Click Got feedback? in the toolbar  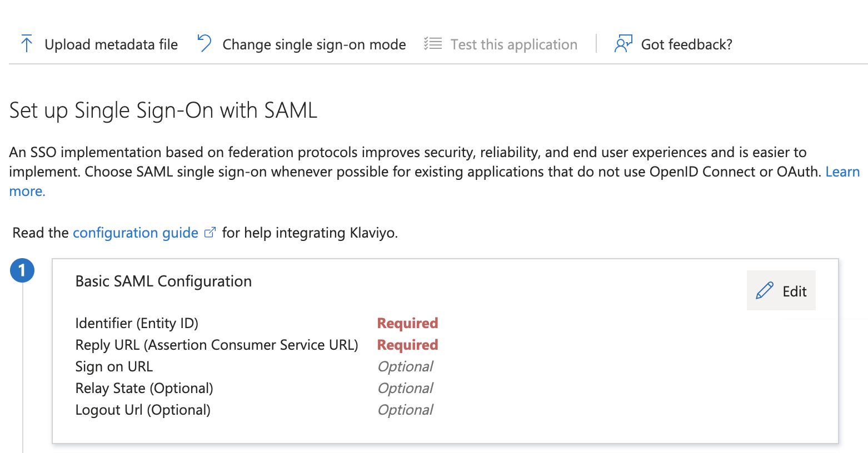tap(687, 44)
